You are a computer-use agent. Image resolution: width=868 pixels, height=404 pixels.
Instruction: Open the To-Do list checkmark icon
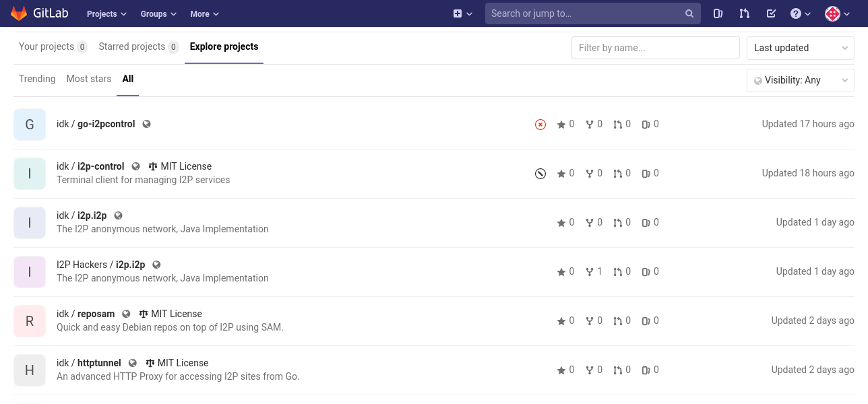pos(771,13)
